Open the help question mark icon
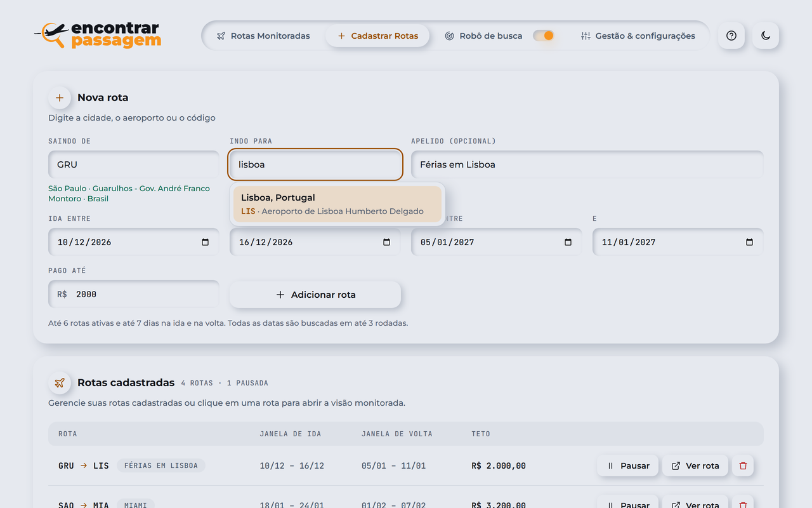This screenshot has height=508, width=812. (731, 36)
